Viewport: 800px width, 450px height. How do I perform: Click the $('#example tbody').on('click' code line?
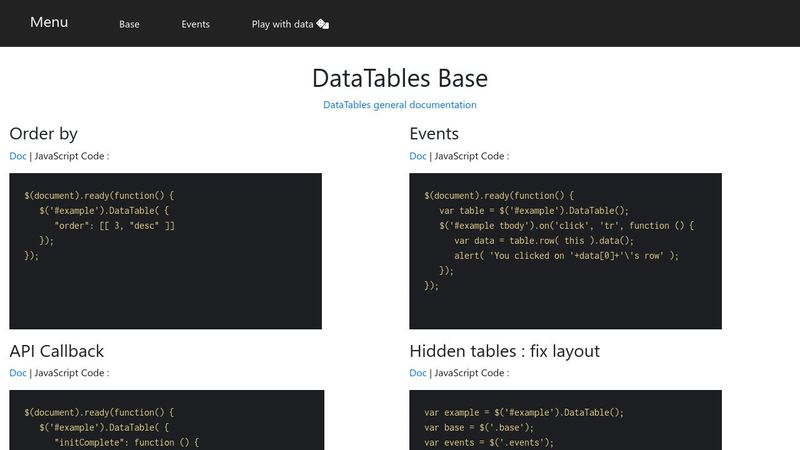pos(566,226)
